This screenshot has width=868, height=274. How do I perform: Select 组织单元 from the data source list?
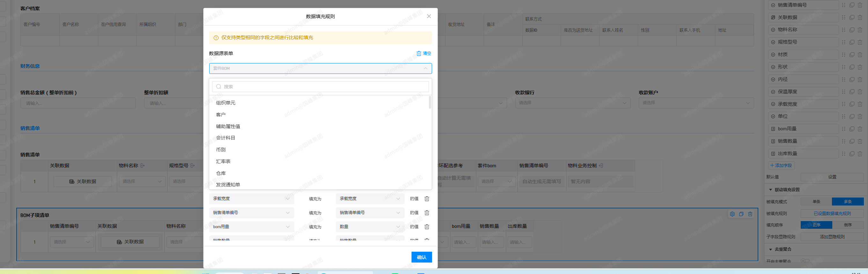point(320,103)
